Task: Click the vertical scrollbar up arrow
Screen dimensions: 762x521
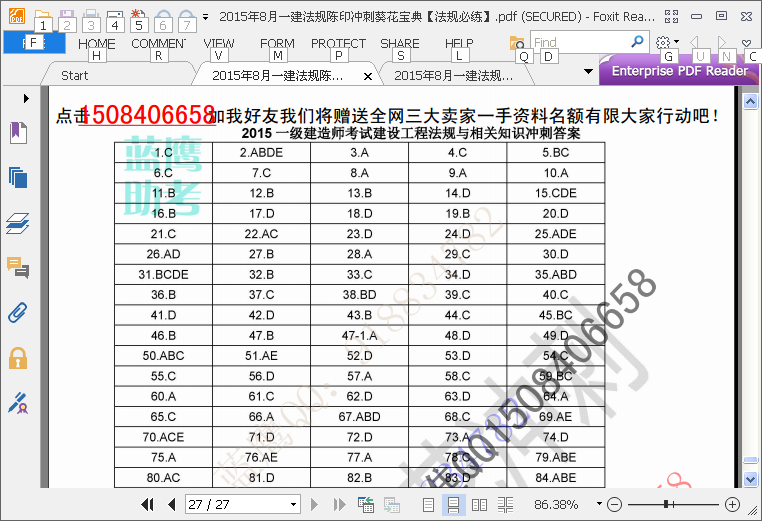Action: click(750, 102)
